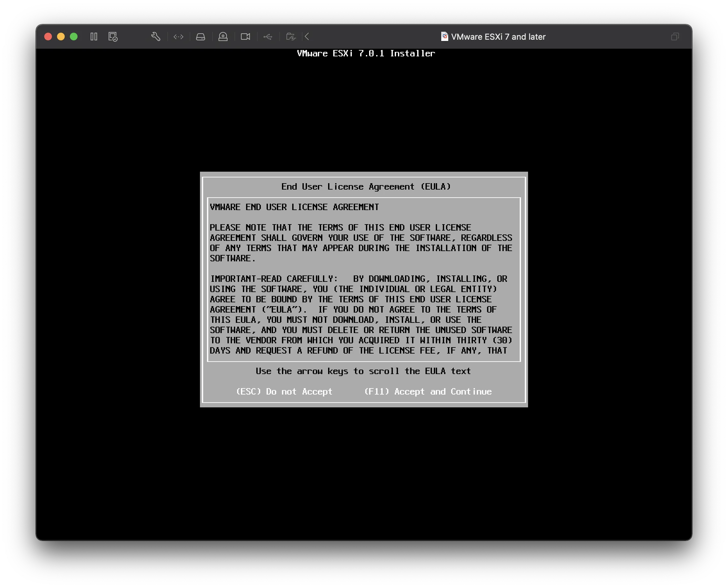Click the VMware ESXi 7 window title
This screenshot has width=728, height=588.
[x=498, y=37]
